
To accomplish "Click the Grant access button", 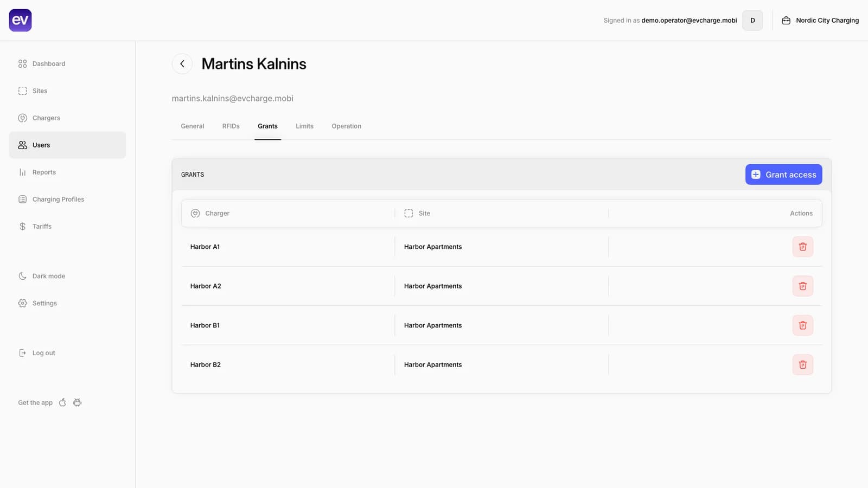I will pos(783,175).
